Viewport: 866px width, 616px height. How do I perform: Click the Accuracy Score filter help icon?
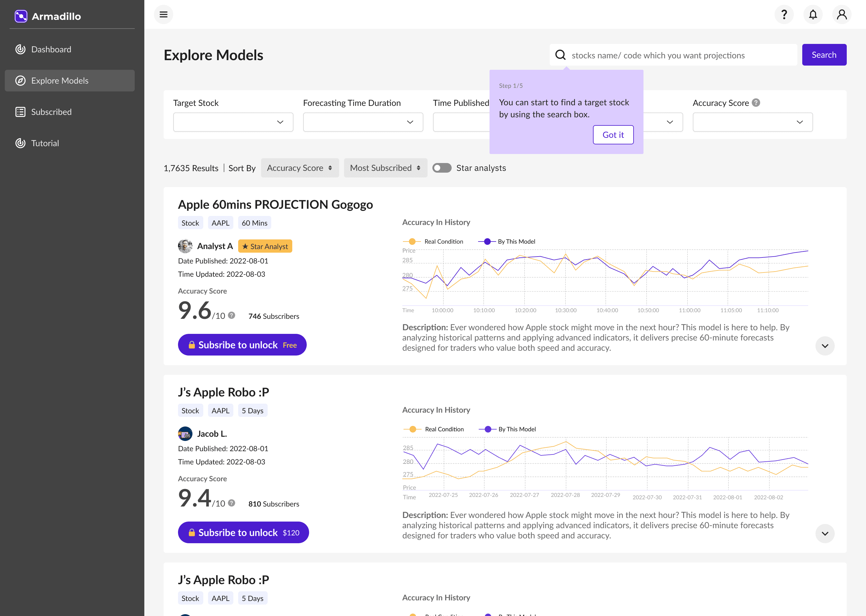click(x=756, y=103)
